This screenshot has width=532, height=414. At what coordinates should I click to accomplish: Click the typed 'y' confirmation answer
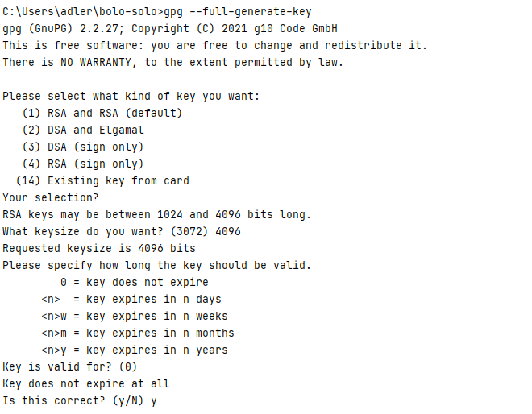154,402
